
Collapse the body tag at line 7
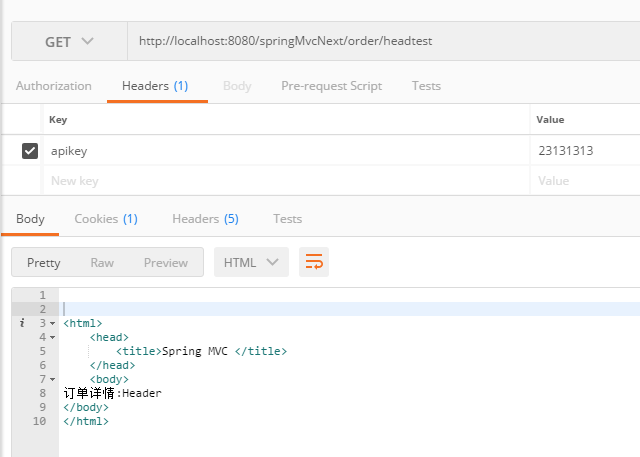pyautogui.click(x=52, y=380)
